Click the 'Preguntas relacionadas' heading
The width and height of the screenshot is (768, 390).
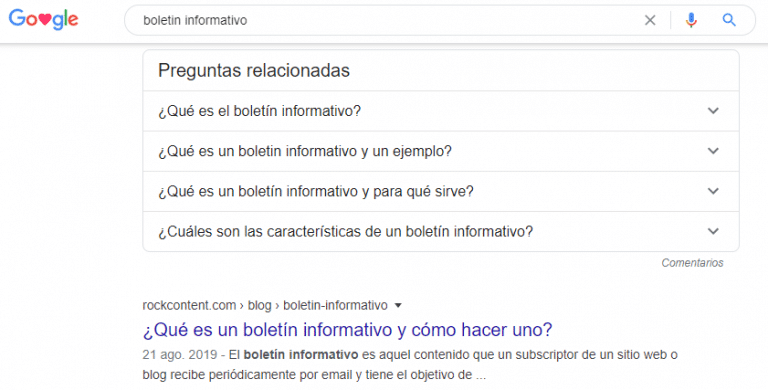[254, 71]
